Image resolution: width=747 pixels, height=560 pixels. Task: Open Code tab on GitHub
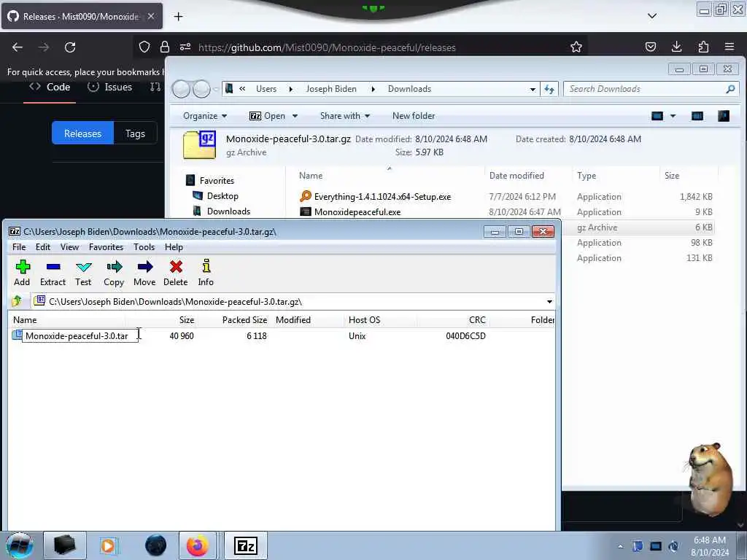pyautogui.click(x=50, y=87)
